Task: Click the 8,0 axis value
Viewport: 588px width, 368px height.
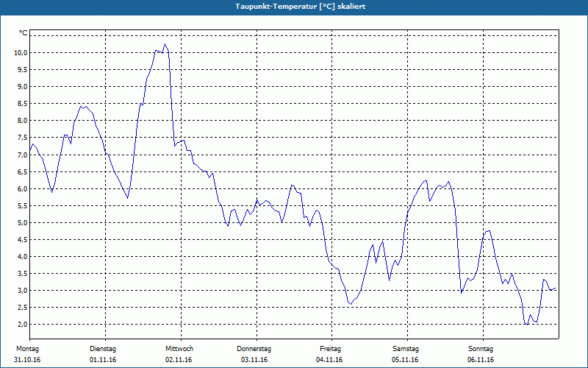Action: (22, 121)
